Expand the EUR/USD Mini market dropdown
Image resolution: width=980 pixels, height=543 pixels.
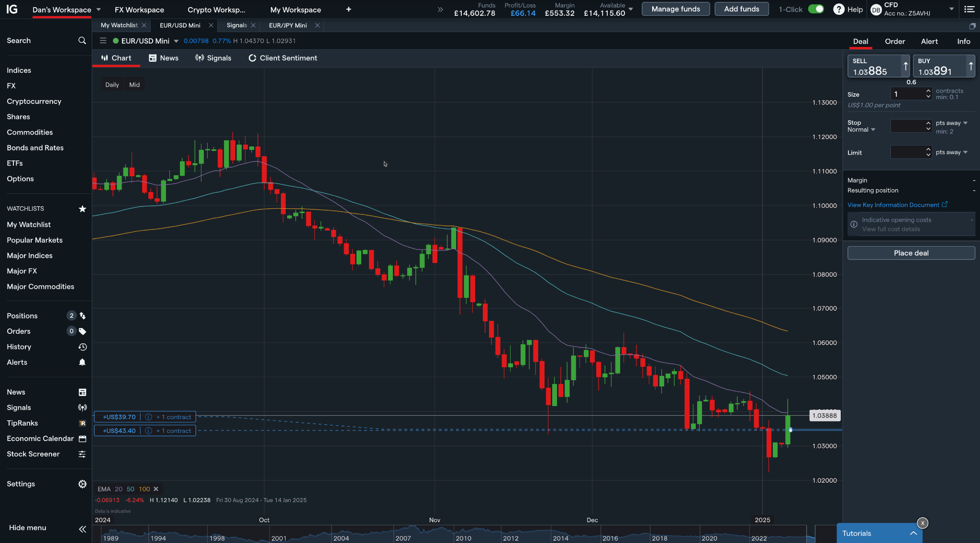pos(176,41)
